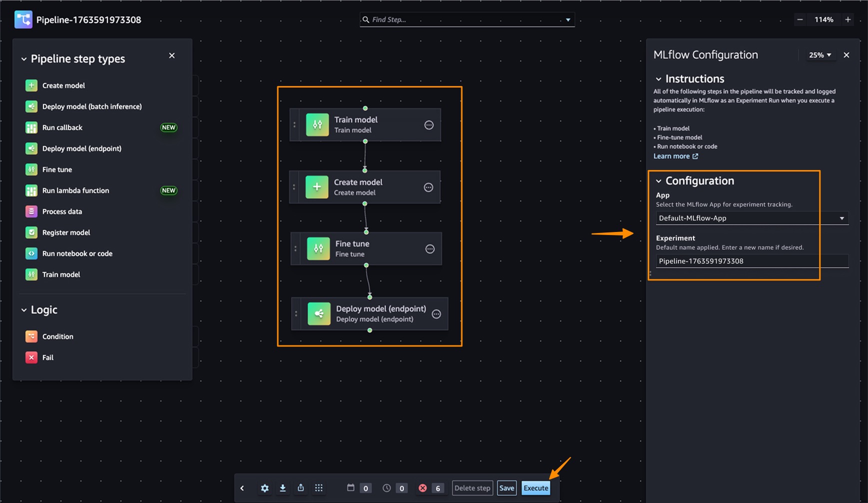The width and height of the screenshot is (868, 503).
Task: Click the export share icon in toolbar
Action: (301, 488)
